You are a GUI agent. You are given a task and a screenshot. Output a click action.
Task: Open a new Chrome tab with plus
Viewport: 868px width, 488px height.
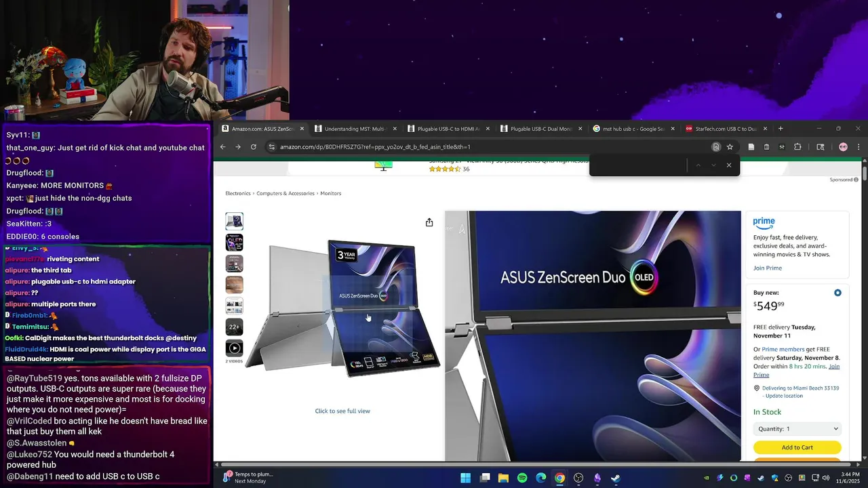pos(781,128)
